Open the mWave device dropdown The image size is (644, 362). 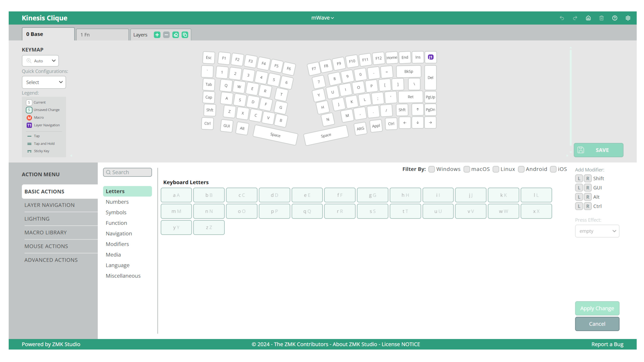322,18
